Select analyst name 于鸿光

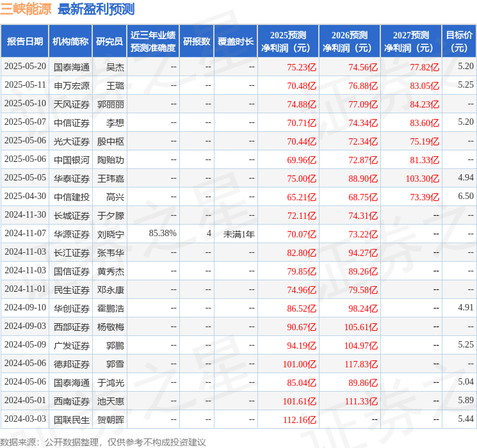point(110,383)
